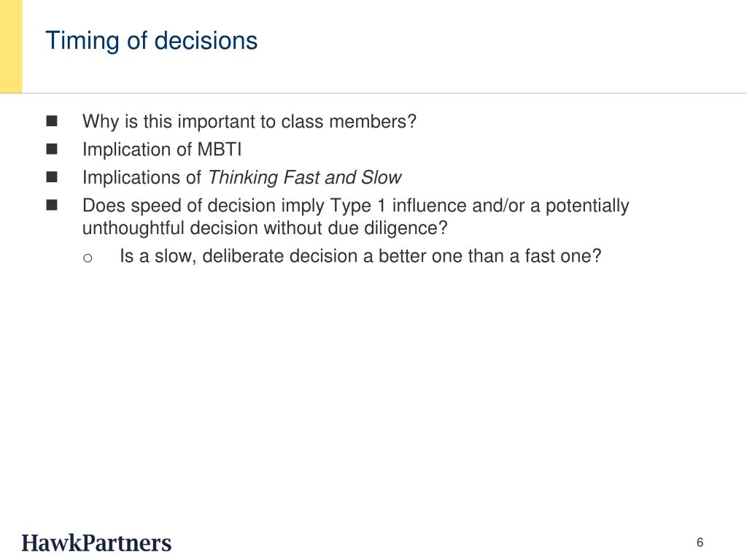747x560 pixels.
Task: Click the yellow accent bar beside the title
Action: click(x=11, y=46)
